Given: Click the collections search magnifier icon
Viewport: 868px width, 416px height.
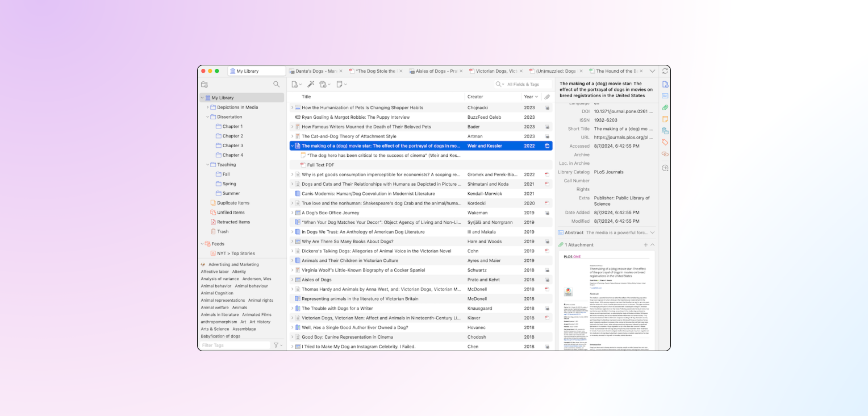Looking at the screenshot, I should coord(277,84).
